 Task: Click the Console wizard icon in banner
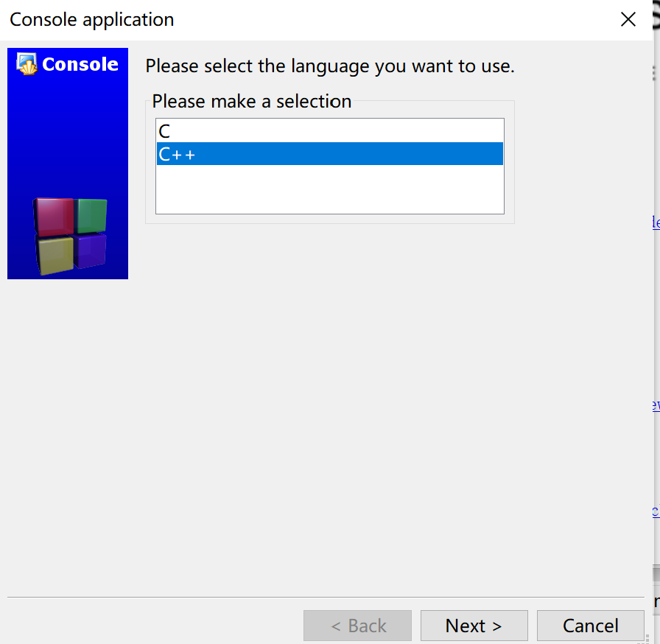pos(27,64)
